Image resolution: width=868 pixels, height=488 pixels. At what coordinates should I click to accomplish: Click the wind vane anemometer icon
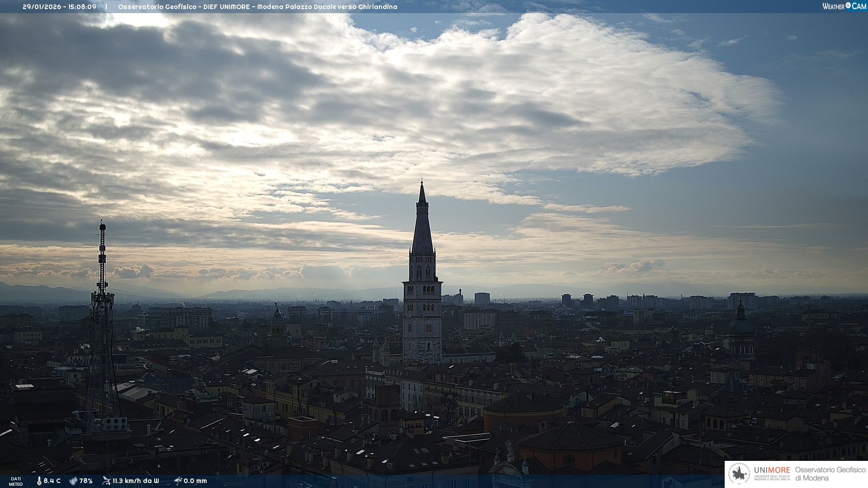106,481
